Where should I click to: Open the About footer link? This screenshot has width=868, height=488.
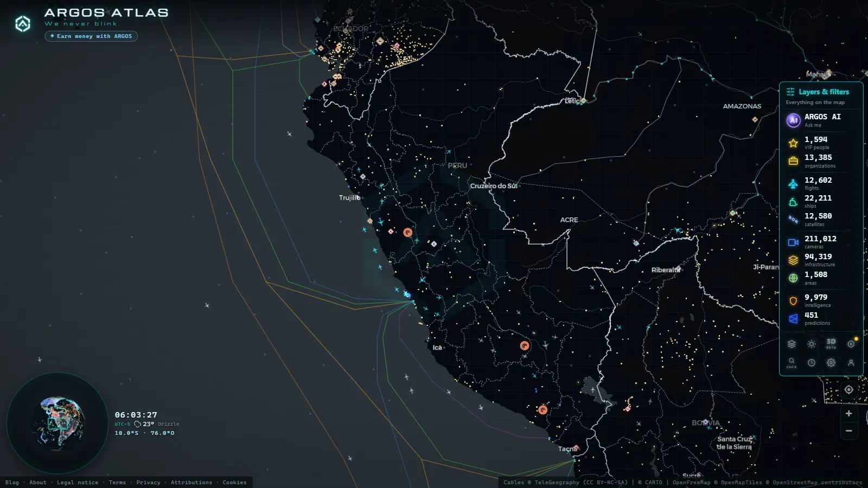click(38, 483)
